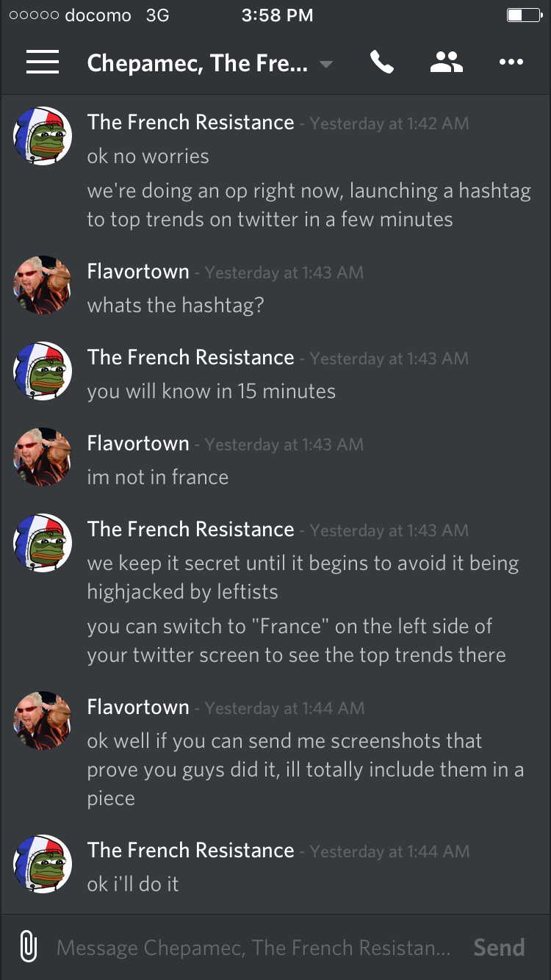This screenshot has width=551, height=980.
Task: Tap French Resistance avatar beside 'ok i'll do it'
Action: 43,864
